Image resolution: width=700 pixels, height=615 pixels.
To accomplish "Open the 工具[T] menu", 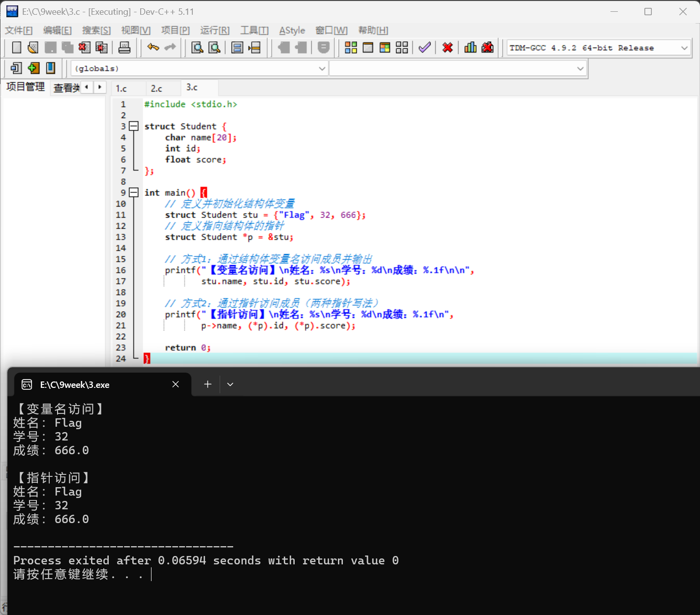I will (x=254, y=30).
